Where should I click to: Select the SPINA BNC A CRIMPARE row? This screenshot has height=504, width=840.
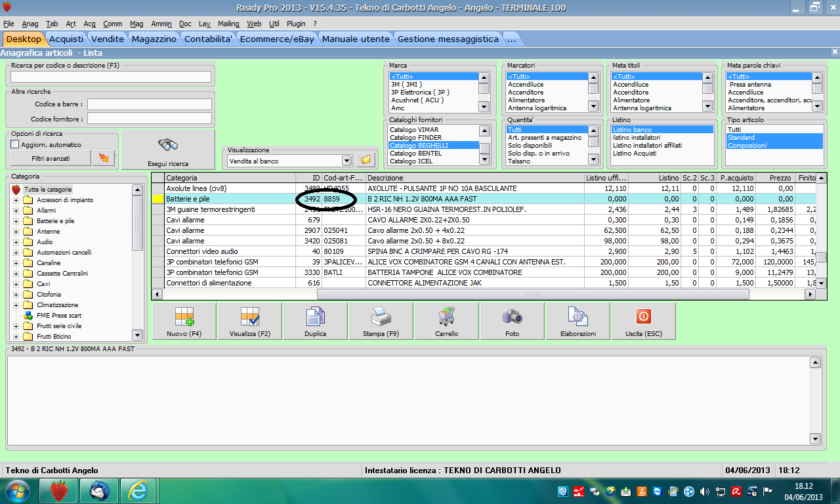(x=483, y=251)
